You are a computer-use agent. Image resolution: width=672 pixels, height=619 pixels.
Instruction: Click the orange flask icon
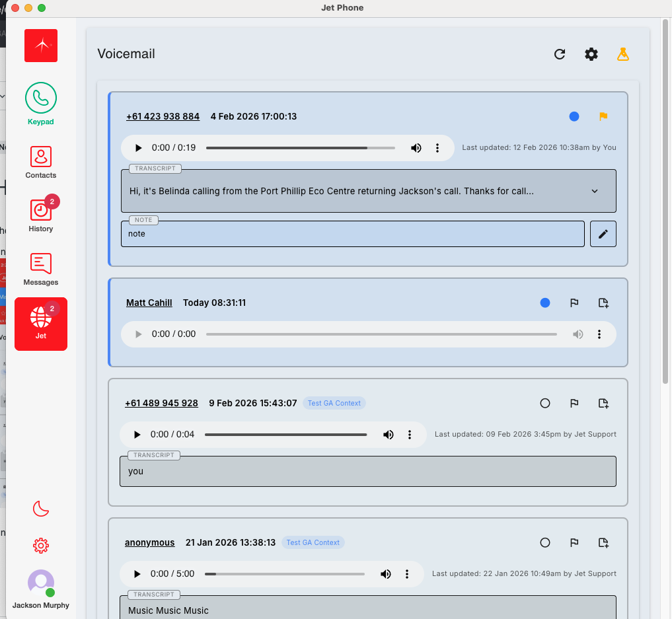[x=622, y=54]
